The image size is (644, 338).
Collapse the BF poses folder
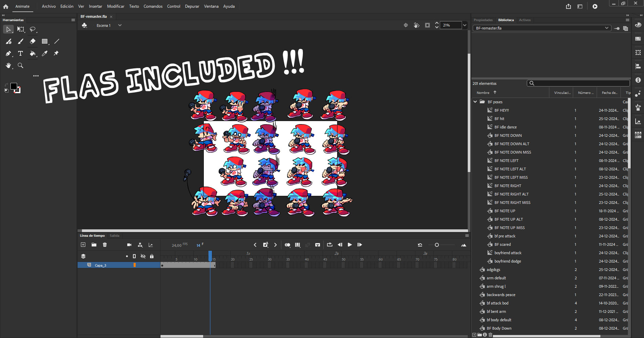(x=475, y=102)
